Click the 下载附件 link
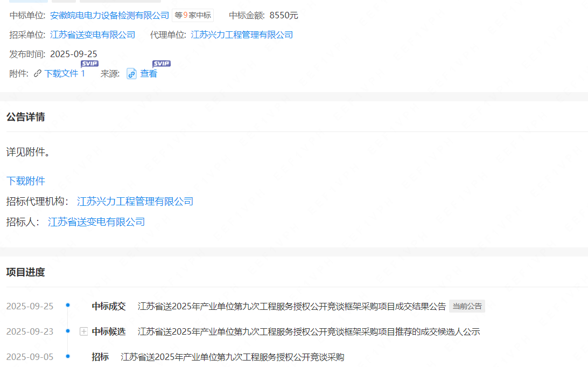The height and width of the screenshot is (367, 588). pyautogui.click(x=26, y=181)
